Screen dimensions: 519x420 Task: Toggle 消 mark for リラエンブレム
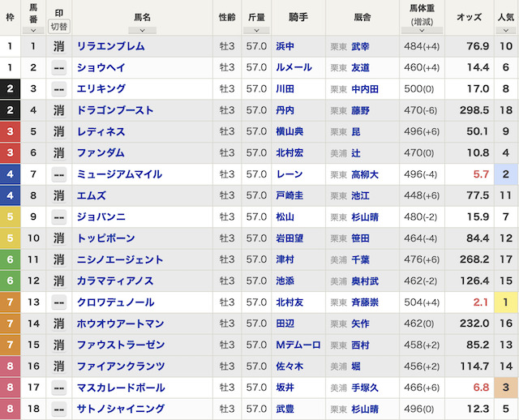pos(59,46)
